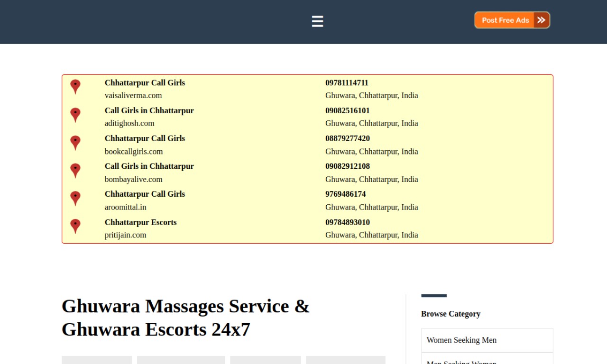Click the vaisaliverma.com text

pos(133,95)
